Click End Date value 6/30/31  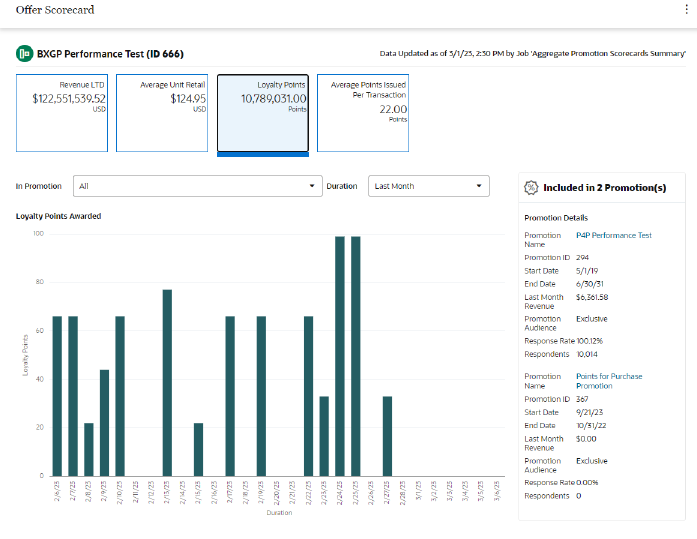tap(589, 283)
